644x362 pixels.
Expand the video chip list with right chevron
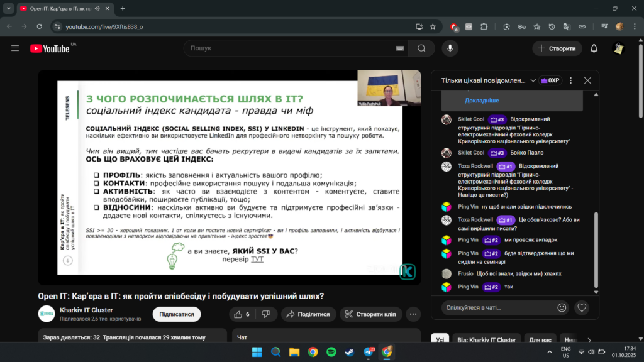pos(589,340)
